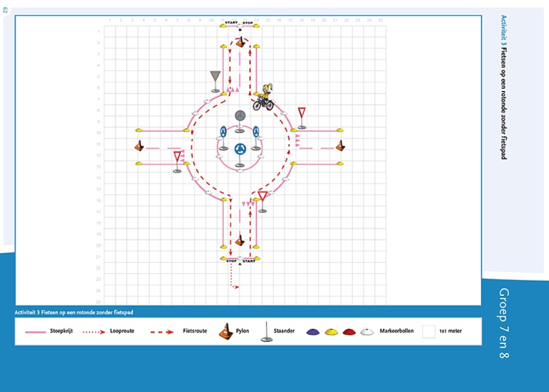Click the yield sign at the right road
Image resolution: width=549 pixels, height=392 pixels.
tap(302, 118)
